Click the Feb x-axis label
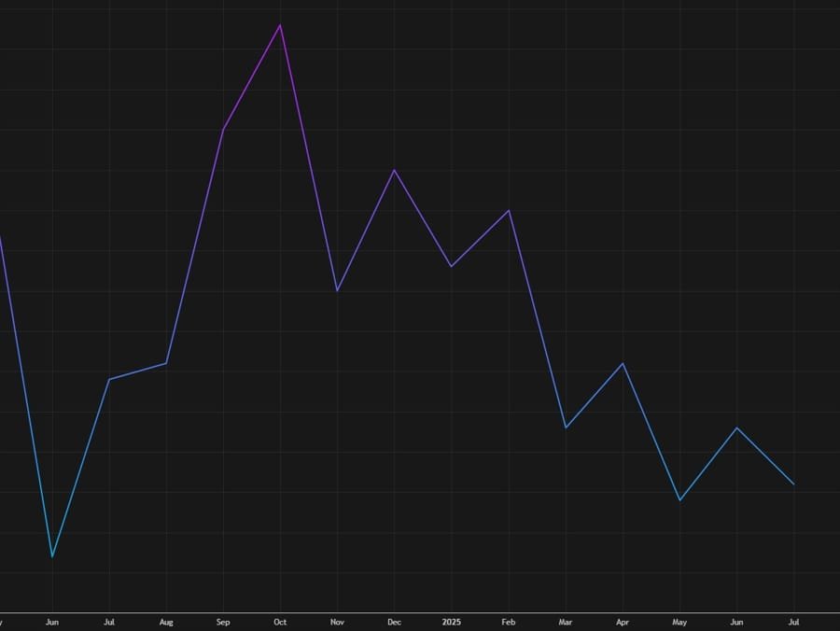 (x=509, y=622)
